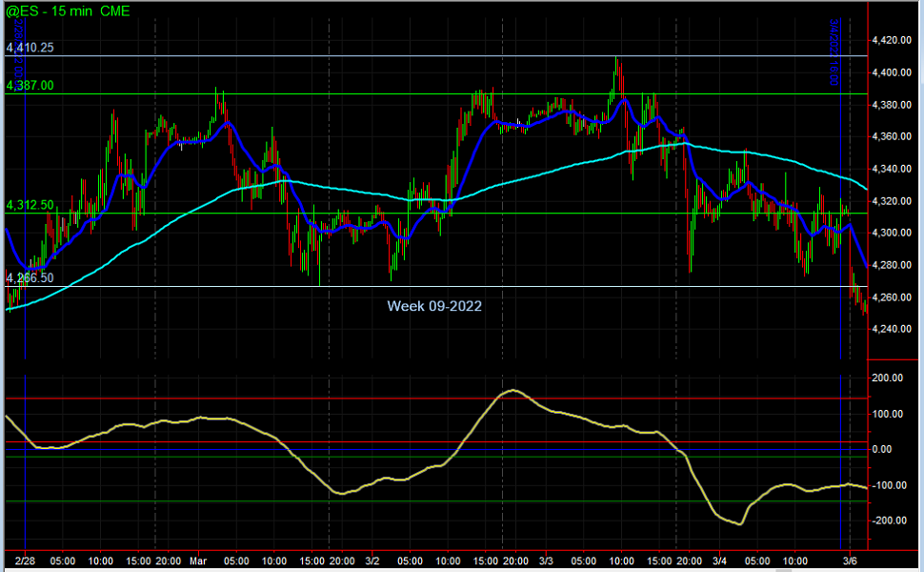Click the 3/2 date on time axis
This screenshot has width=924, height=572.
(372, 560)
